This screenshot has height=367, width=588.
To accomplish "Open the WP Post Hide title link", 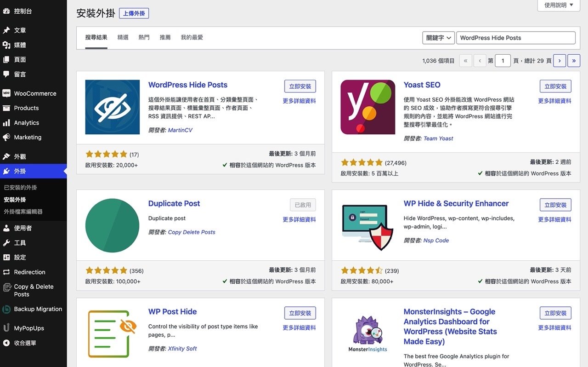I will click(x=173, y=312).
